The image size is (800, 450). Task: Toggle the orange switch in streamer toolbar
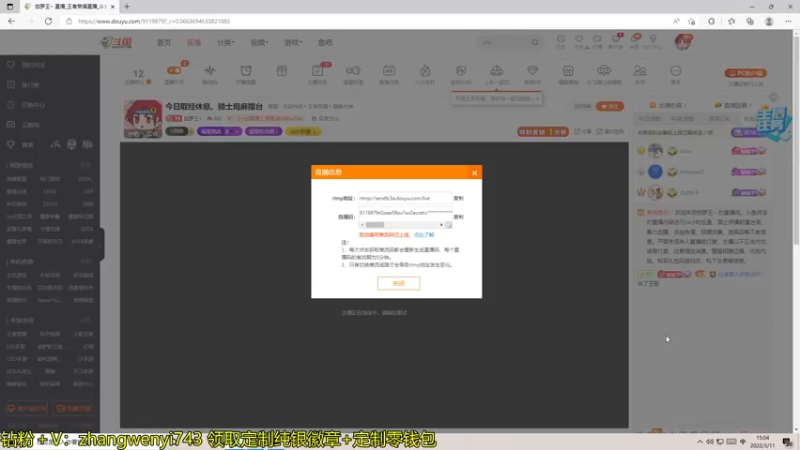tap(174, 70)
